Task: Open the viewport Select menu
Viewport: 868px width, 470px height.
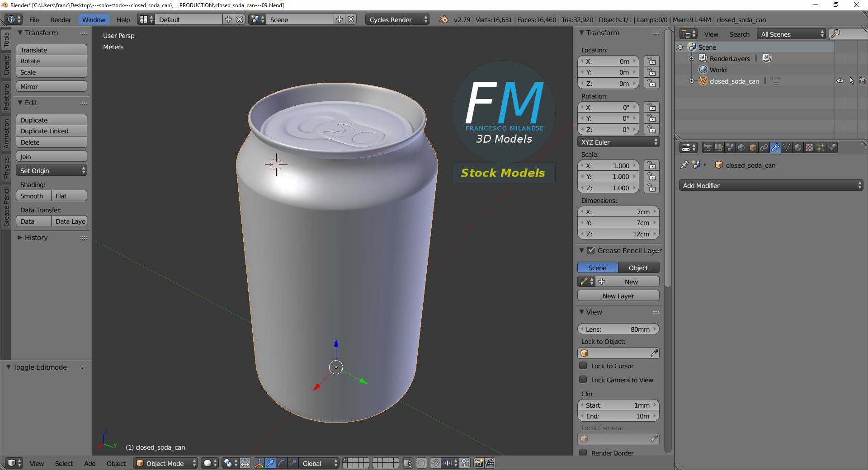Action: click(64, 463)
